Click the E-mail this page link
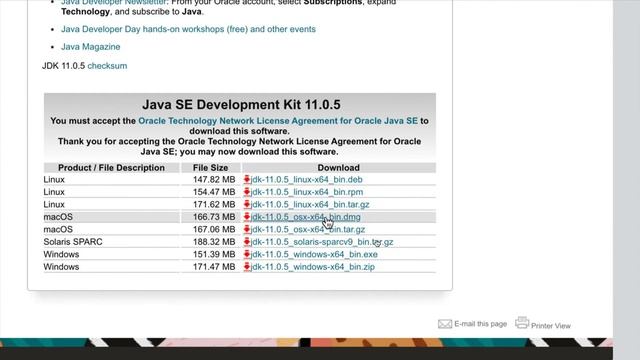This screenshot has height=360, width=640. pyautogui.click(x=480, y=324)
